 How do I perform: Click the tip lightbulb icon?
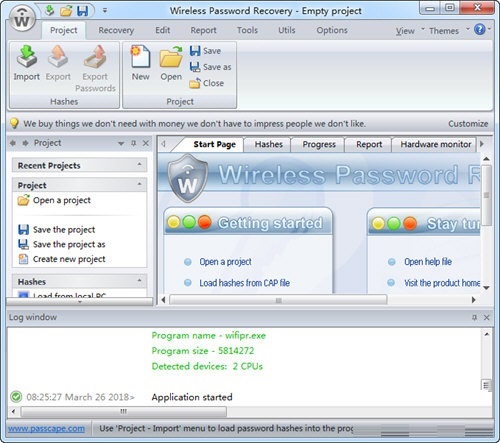click(x=14, y=123)
